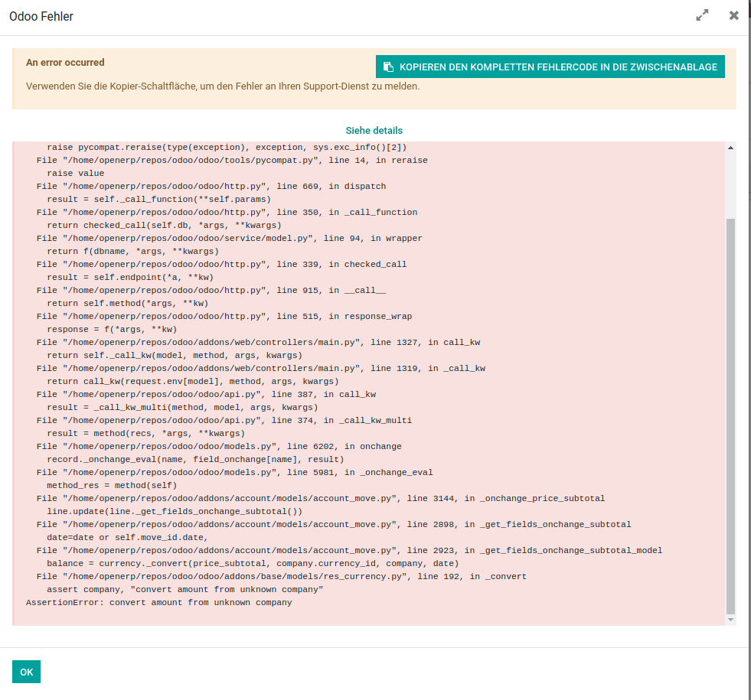
Task: Click the _get_fields_onchange_subtotal_model line 2923 entry
Action: pyautogui.click(x=350, y=551)
